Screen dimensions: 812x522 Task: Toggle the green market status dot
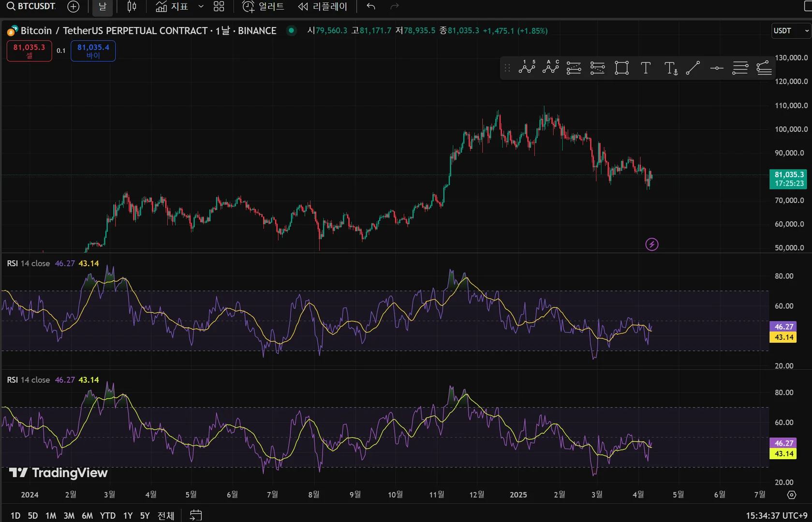(291, 30)
